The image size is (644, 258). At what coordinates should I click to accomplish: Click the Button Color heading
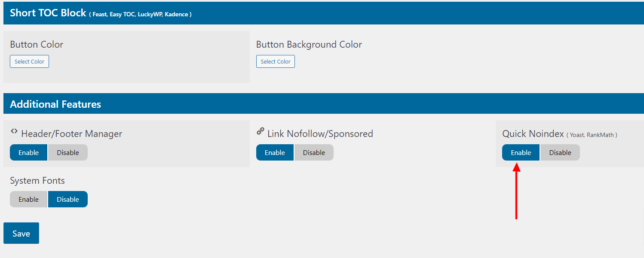point(37,44)
